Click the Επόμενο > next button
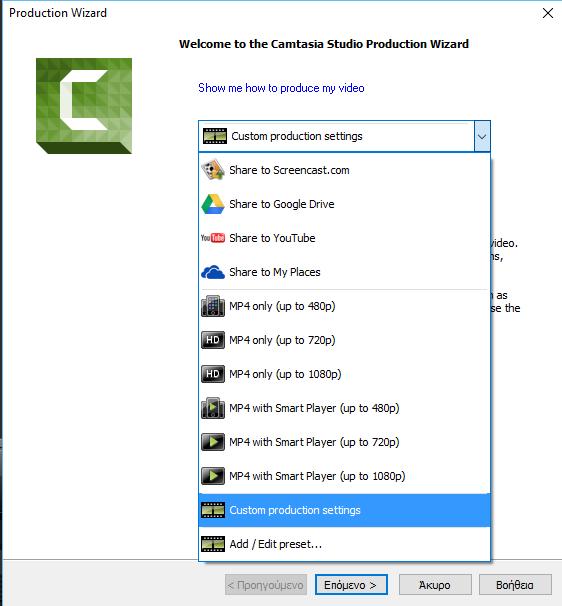This screenshot has width=562, height=606. click(x=351, y=585)
